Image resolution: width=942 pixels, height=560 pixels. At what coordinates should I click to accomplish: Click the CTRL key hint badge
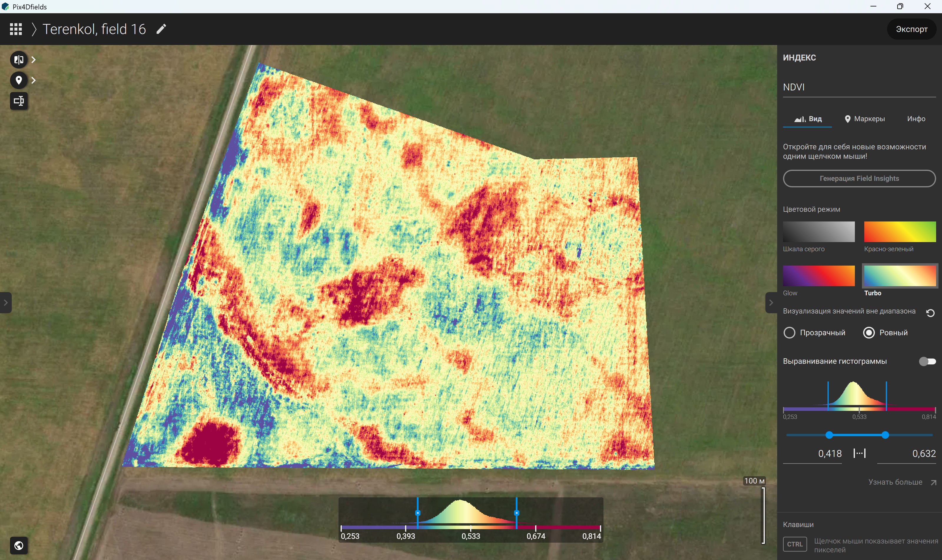tap(795, 544)
